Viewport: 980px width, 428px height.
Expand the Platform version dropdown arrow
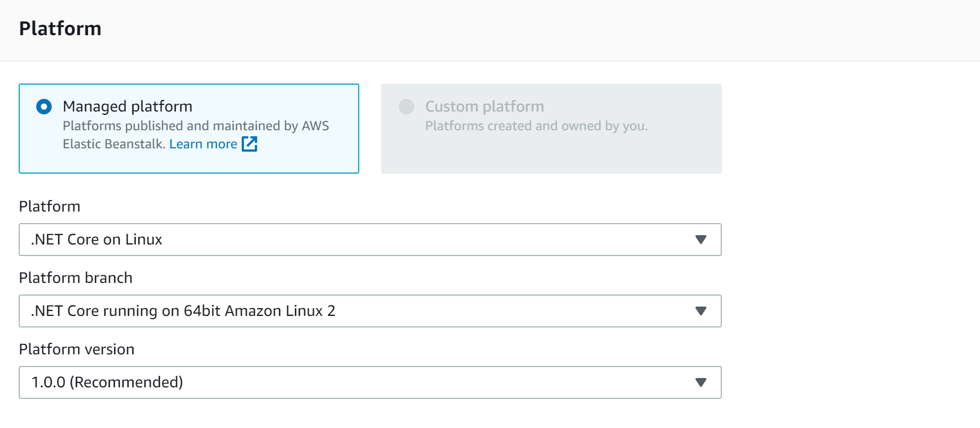[700, 382]
